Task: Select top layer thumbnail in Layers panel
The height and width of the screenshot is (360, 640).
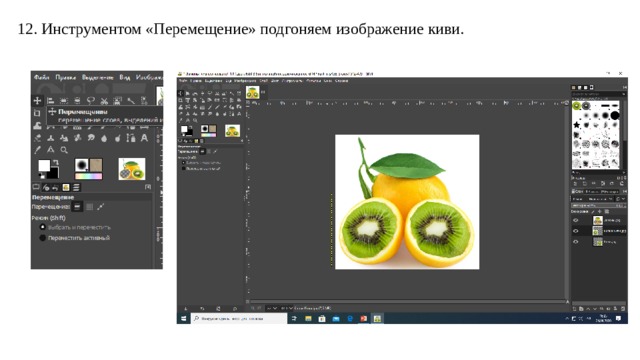Action: click(598, 220)
